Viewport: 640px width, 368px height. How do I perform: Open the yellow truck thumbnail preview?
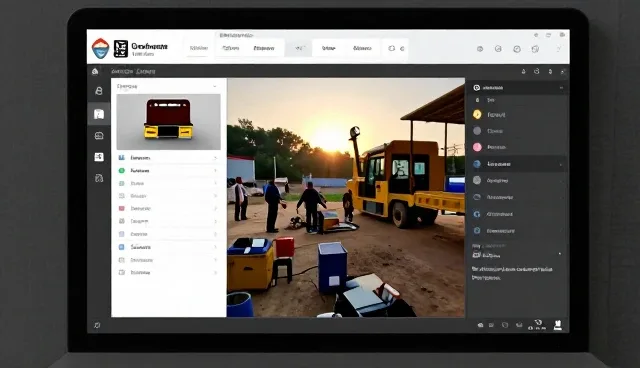pos(169,122)
